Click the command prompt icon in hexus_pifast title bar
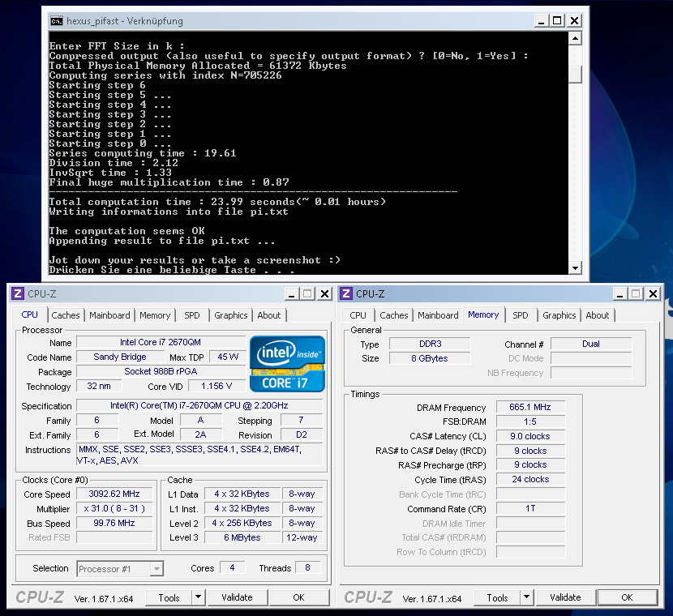The width and height of the screenshot is (673, 616). pyautogui.click(x=56, y=20)
